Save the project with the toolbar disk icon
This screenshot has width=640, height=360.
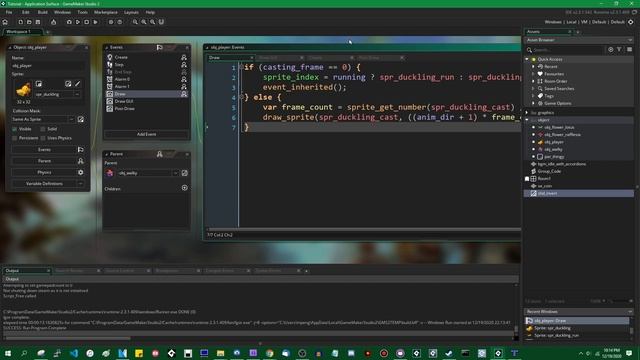click(x=38, y=22)
